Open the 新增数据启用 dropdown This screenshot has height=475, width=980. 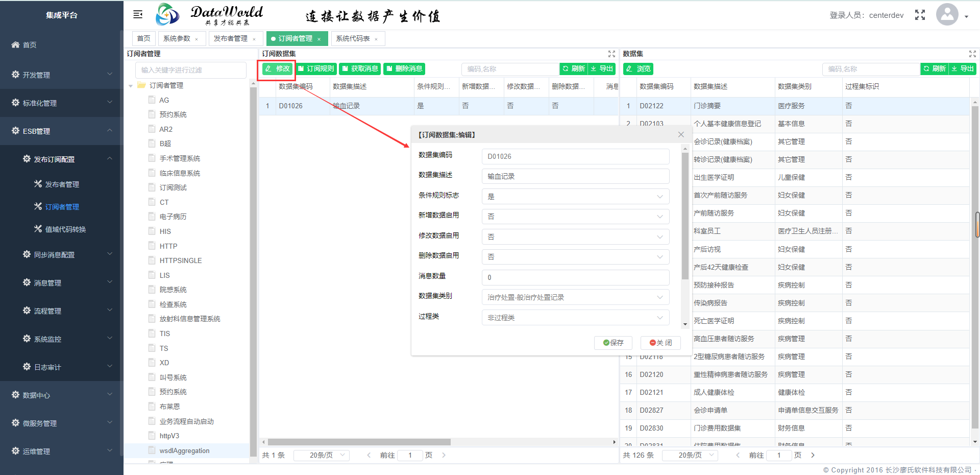point(575,217)
